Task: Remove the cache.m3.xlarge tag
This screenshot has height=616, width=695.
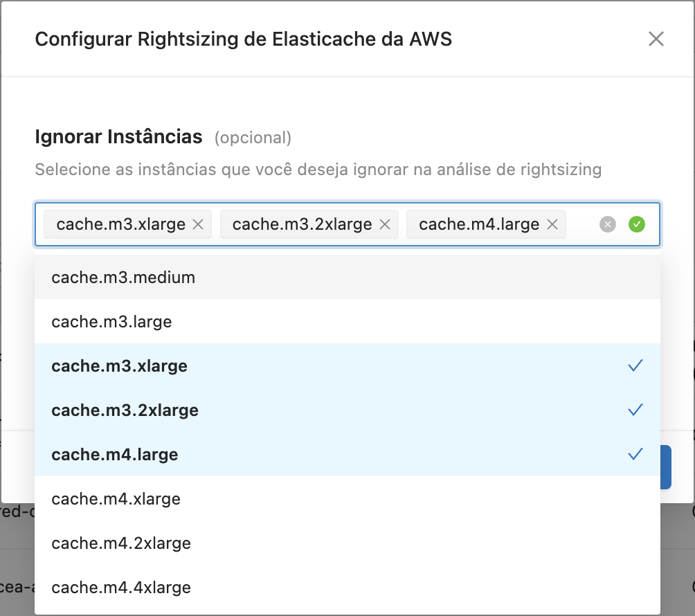Action: [x=198, y=224]
